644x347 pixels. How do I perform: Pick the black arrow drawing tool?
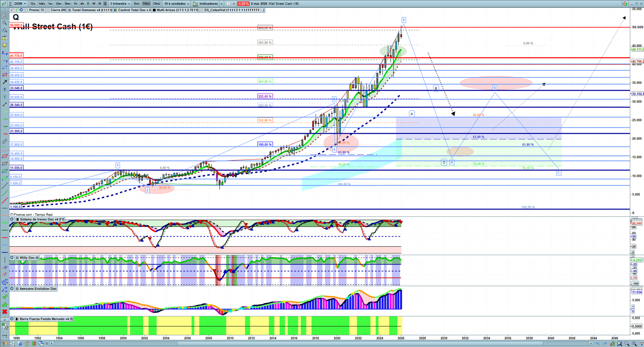(4, 82)
